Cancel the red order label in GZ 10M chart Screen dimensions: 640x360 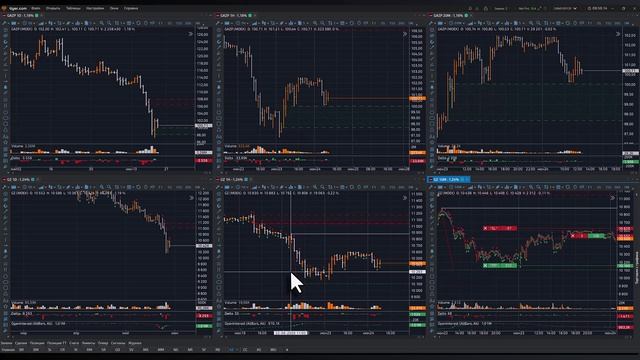[x=485, y=228]
